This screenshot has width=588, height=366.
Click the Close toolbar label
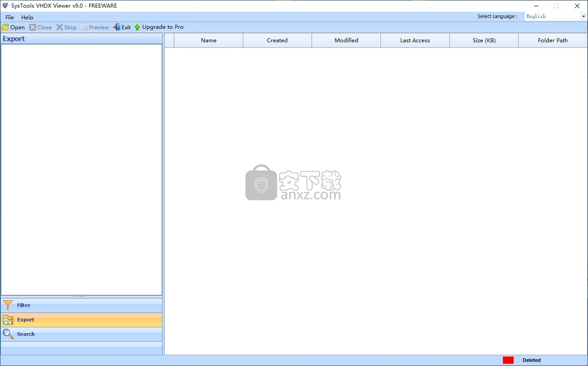click(44, 27)
